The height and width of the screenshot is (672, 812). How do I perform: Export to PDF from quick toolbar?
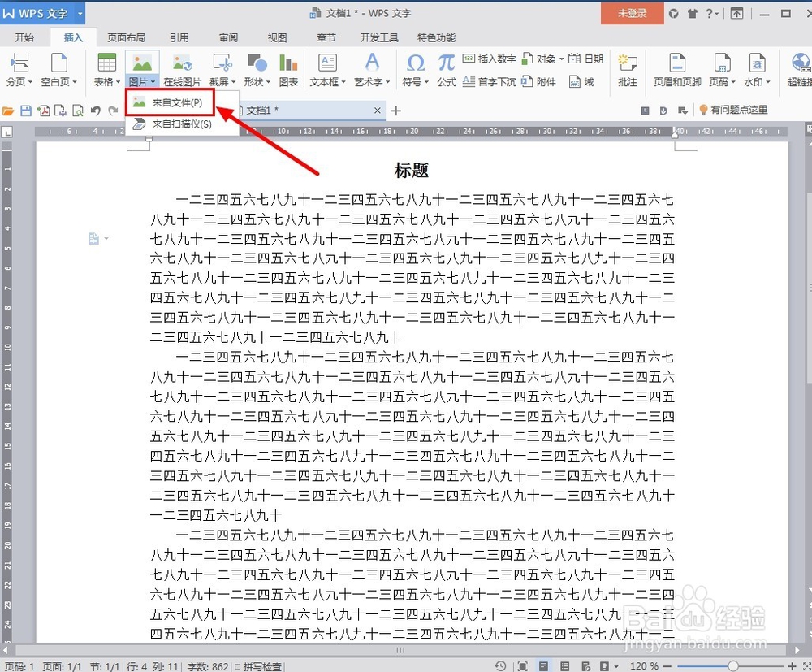44,111
